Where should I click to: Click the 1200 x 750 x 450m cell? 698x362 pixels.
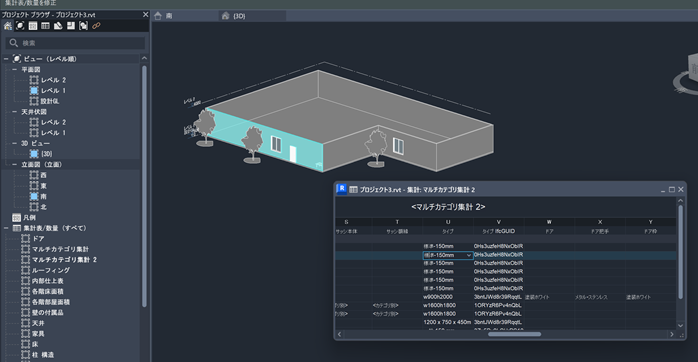coord(447,322)
